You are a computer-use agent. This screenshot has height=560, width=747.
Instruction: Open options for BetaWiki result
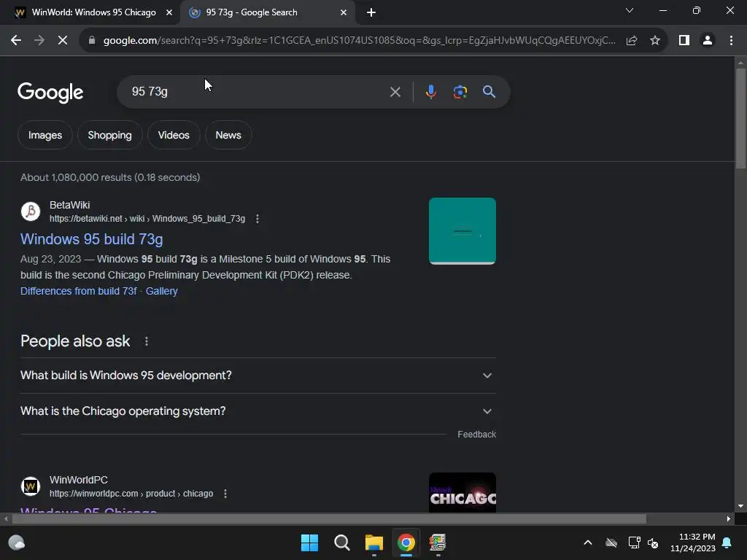tap(258, 219)
